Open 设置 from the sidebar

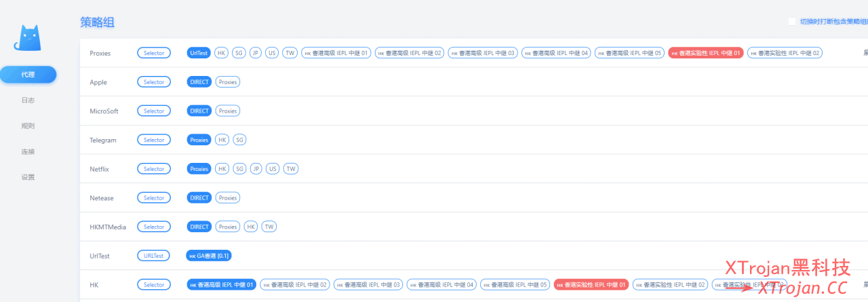28,177
